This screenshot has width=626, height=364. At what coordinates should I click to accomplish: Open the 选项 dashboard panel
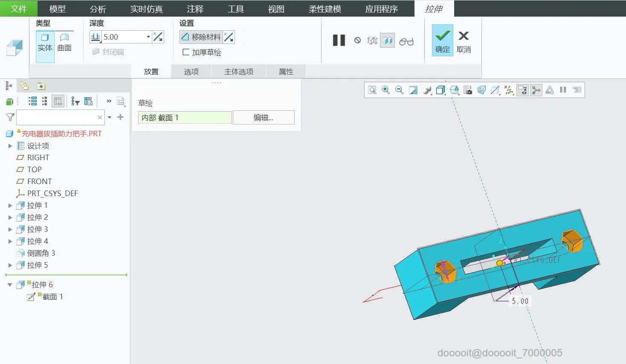191,71
